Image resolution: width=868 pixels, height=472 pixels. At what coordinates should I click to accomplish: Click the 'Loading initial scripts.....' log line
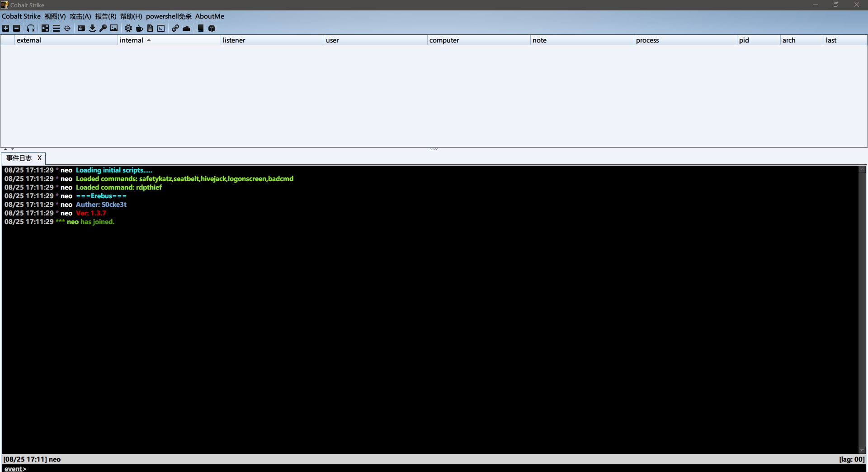click(114, 170)
